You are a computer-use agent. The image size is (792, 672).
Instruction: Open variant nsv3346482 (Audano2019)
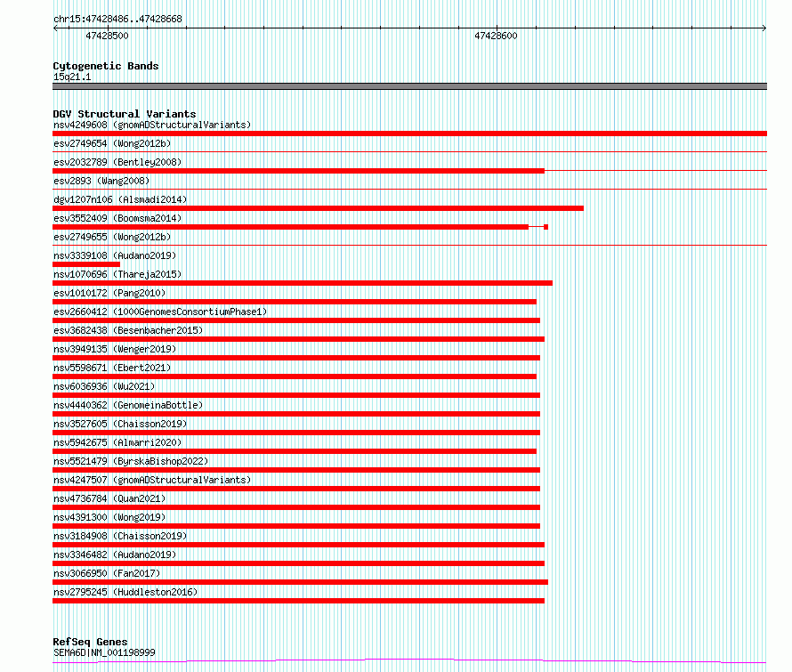(x=115, y=555)
